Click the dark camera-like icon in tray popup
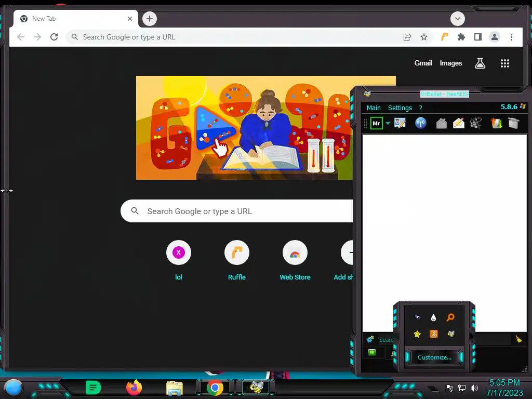This screenshot has height=399, width=532. point(417,317)
